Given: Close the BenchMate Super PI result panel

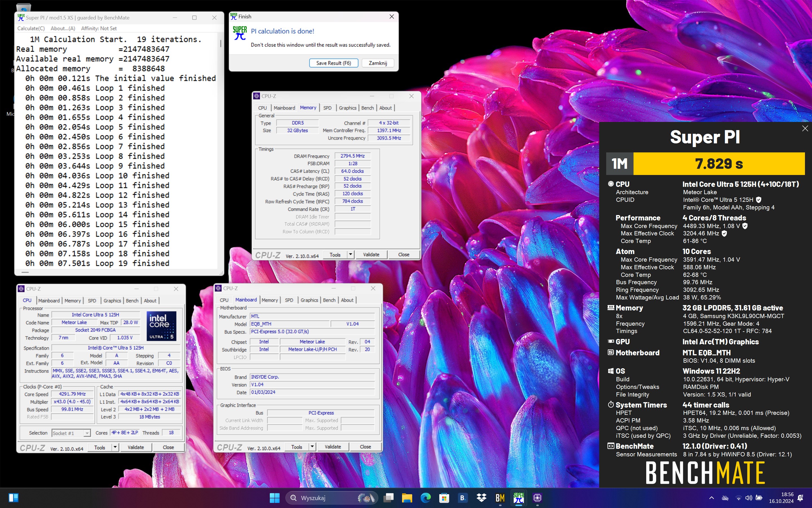Looking at the screenshot, I should [x=805, y=129].
